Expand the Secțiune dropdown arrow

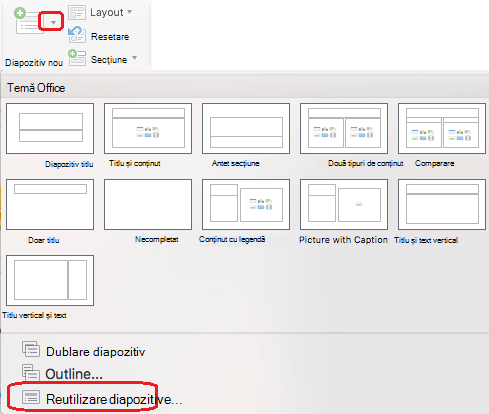(134, 58)
